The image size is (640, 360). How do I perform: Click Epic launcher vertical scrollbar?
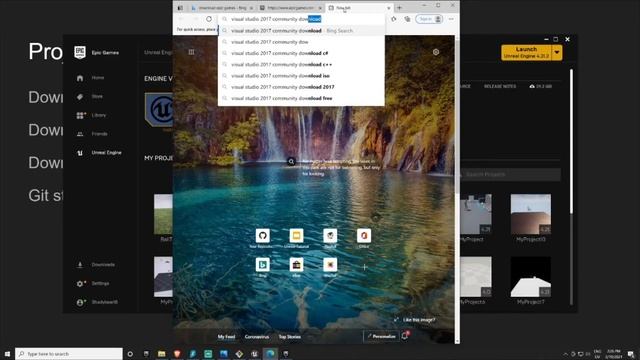tap(571, 141)
